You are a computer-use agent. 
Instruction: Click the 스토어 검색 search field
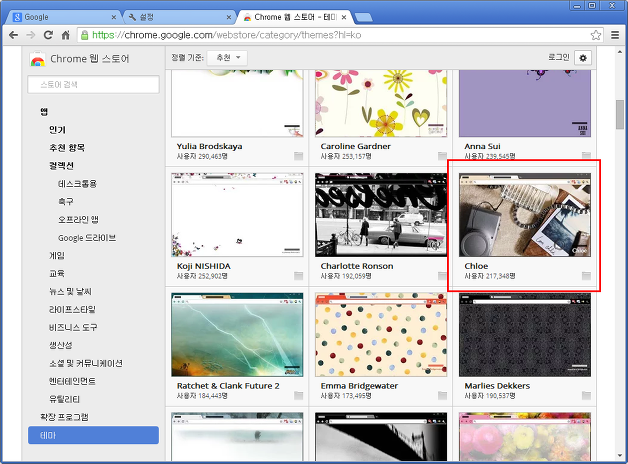pyautogui.click(x=93, y=84)
